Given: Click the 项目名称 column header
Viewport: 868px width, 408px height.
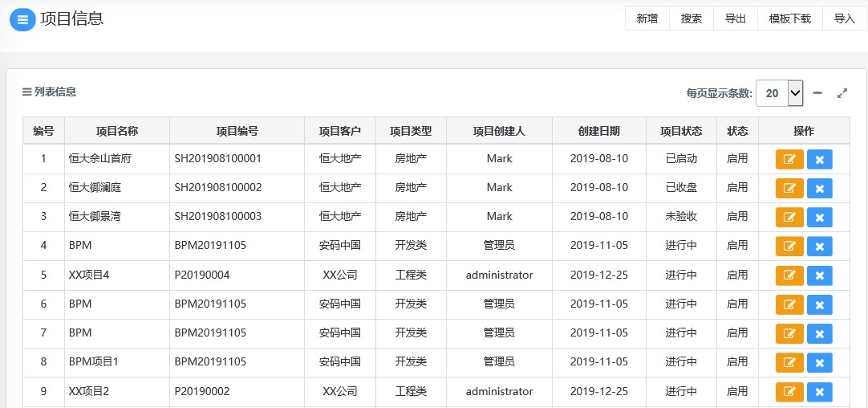Looking at the screenshot, I should coord(117,131).
